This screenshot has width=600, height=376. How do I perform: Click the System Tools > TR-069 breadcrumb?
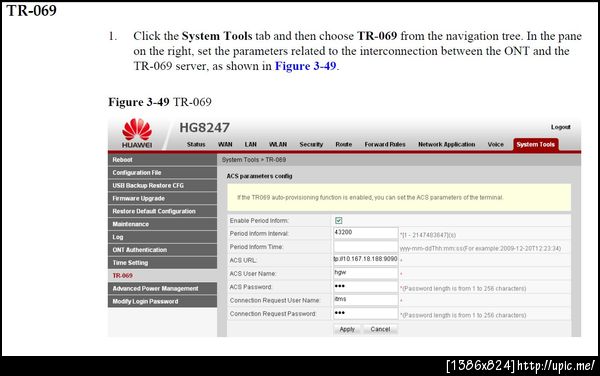pos(254,160)
